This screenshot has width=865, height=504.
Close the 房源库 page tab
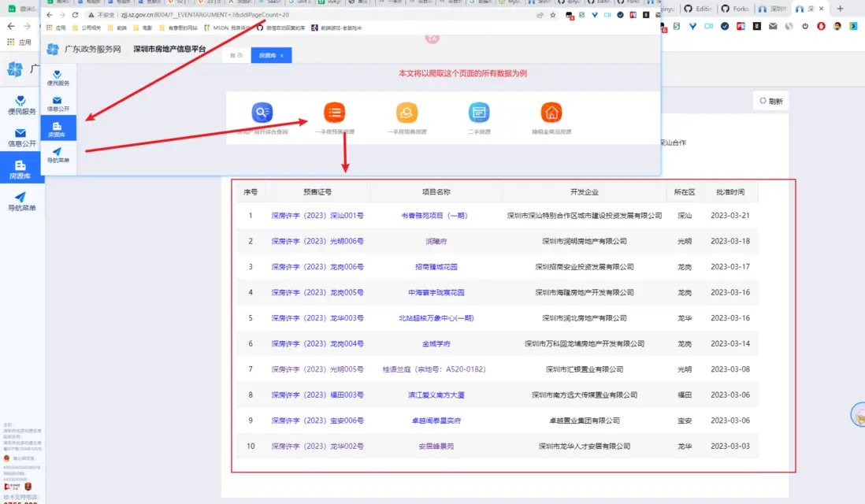pyautogui.click(x=282, y=56)
